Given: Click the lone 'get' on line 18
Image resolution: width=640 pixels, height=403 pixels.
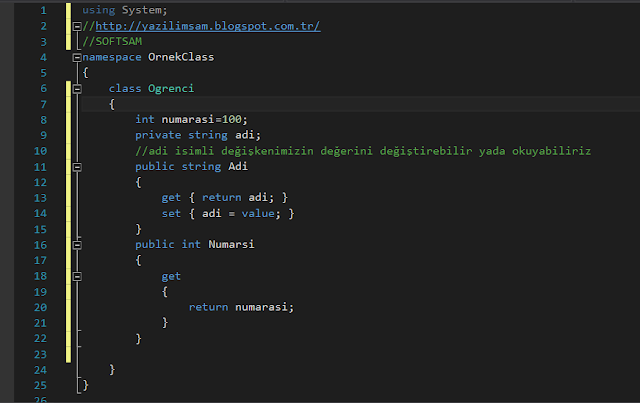Looking at the screenshot, I should pos(171,276).
